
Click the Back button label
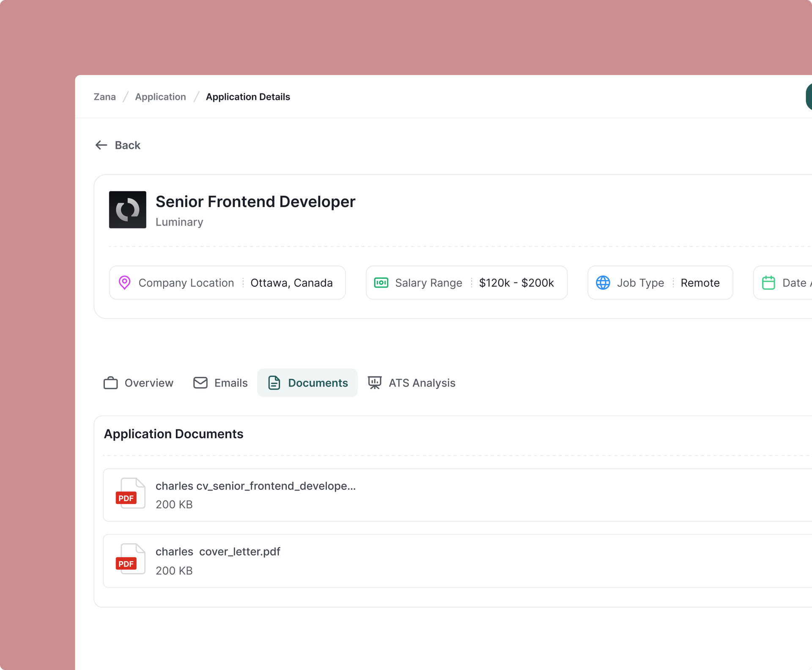(127, 145)
